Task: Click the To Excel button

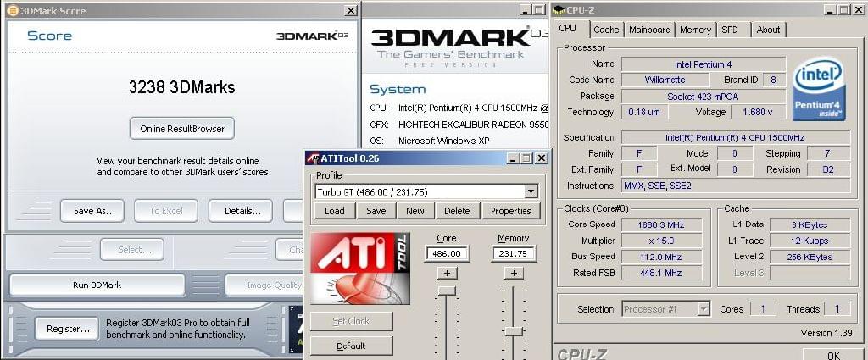Action: point(165,211)
